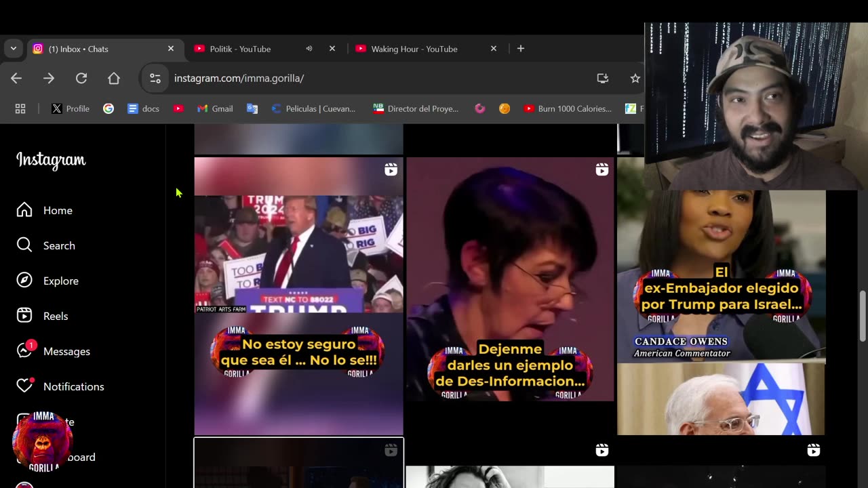Bookmark this page with the star
Image resolution: width=868 pixels, height=488 pixels.
[x=635, y=79]
